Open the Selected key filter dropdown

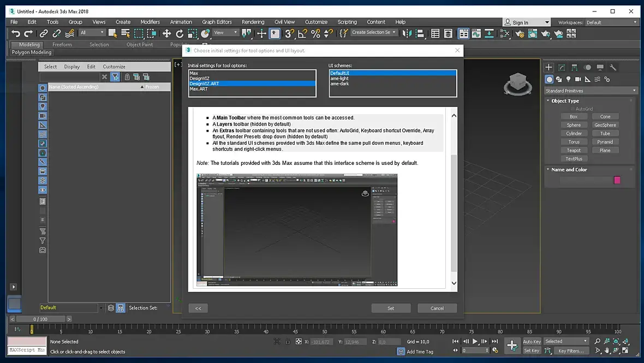pos(566,341)
